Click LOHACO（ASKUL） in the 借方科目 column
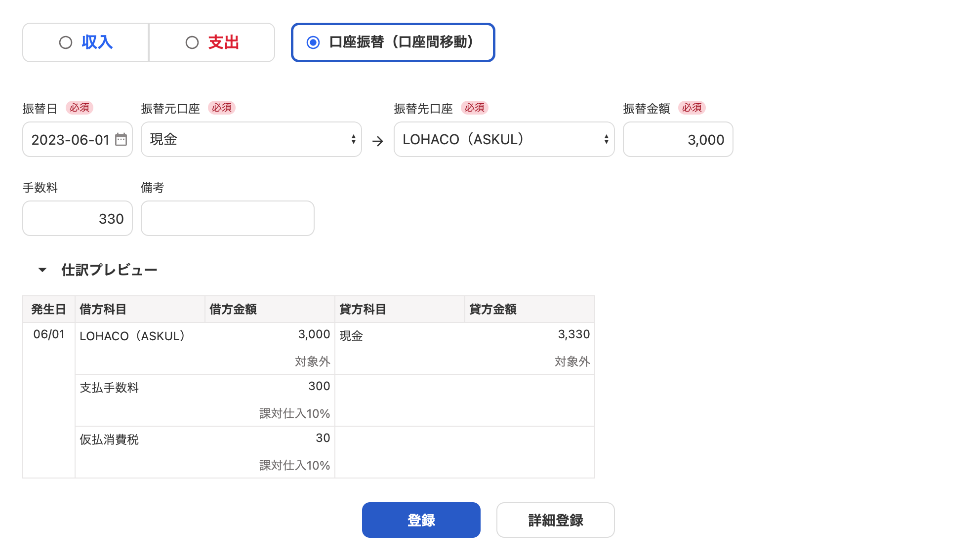The width and height of the screenshot is (977, 560). (132, 336)
